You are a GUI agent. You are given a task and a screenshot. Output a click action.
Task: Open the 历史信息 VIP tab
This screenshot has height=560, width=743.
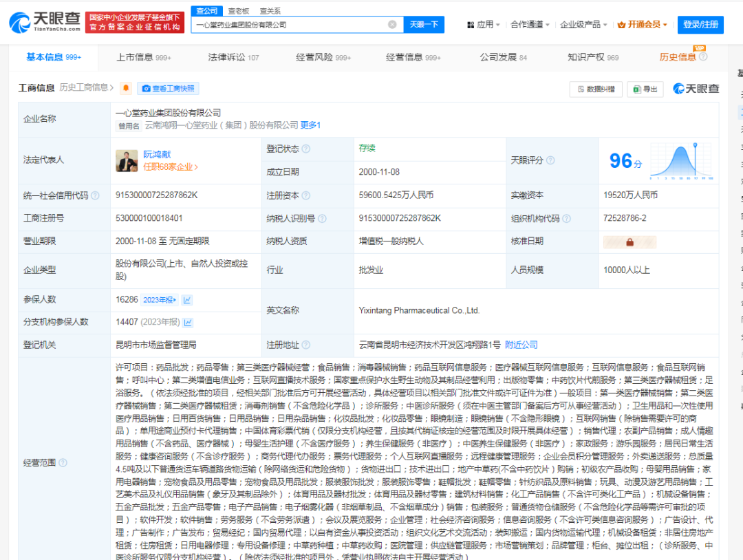pos(678,57)
